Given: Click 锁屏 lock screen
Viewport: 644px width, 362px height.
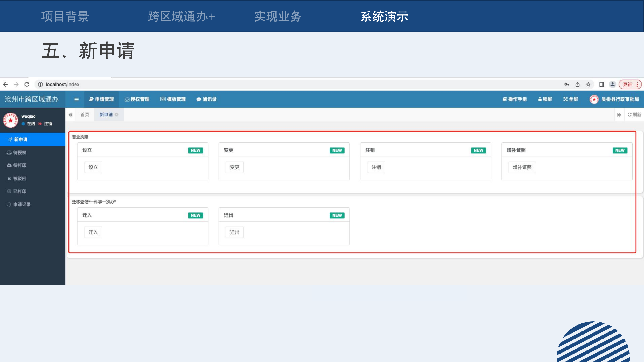Looking at the screenshot, I should point(545,99).
